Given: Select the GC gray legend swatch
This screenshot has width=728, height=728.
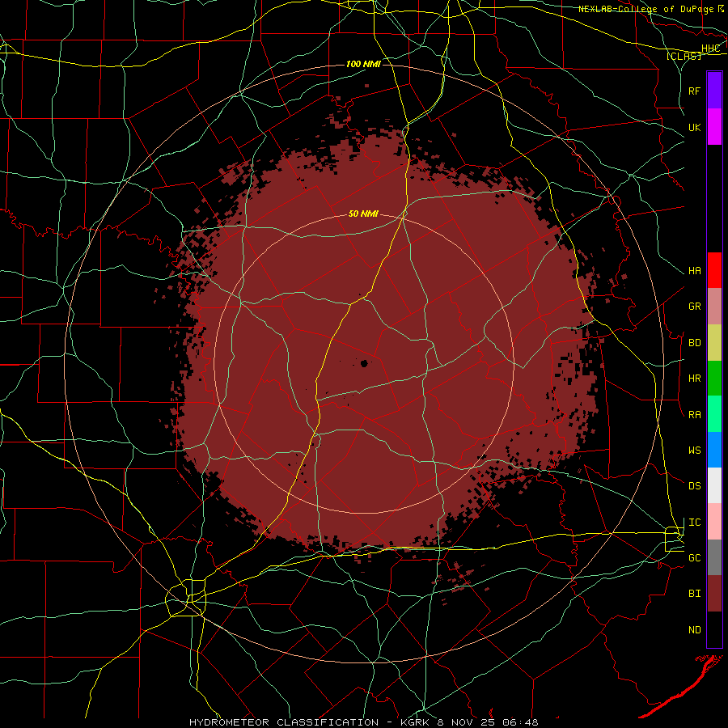Looking at the screenshot, I should (714, 557).
